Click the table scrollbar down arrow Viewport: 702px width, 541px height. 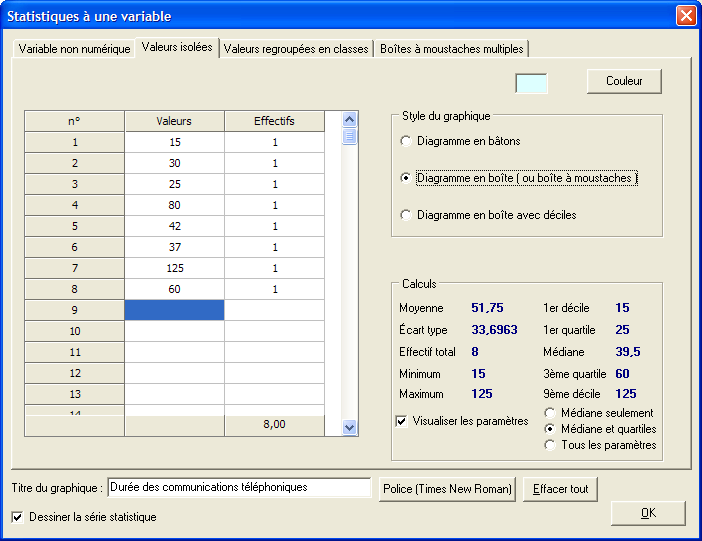(349, 427)
